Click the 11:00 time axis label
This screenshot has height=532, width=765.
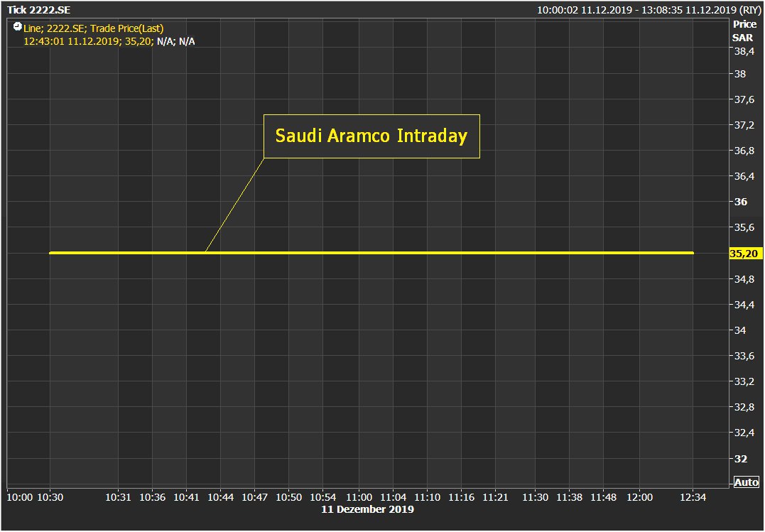tap(359, 497)
